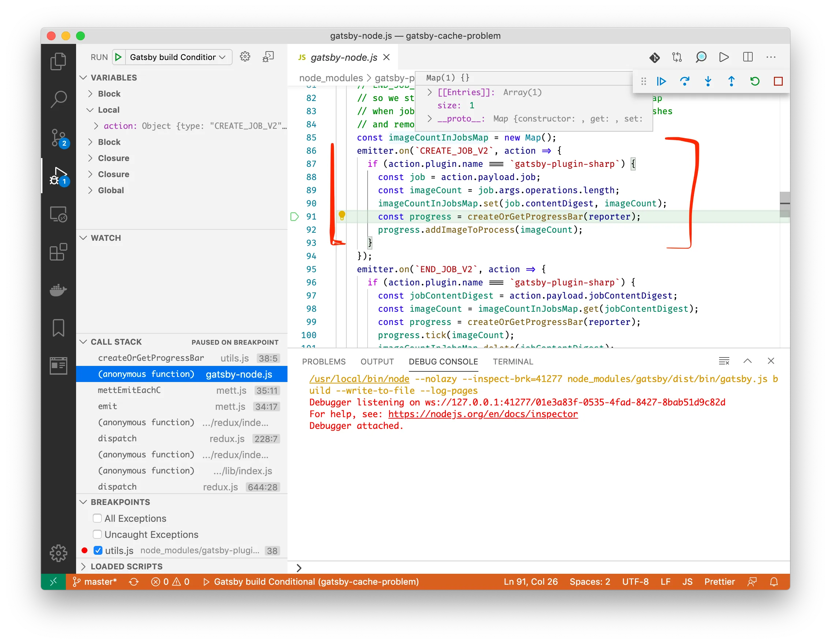831x644 pixels.
Task: Open launch.json via gear icon
Action: click(x=245, y=57)
